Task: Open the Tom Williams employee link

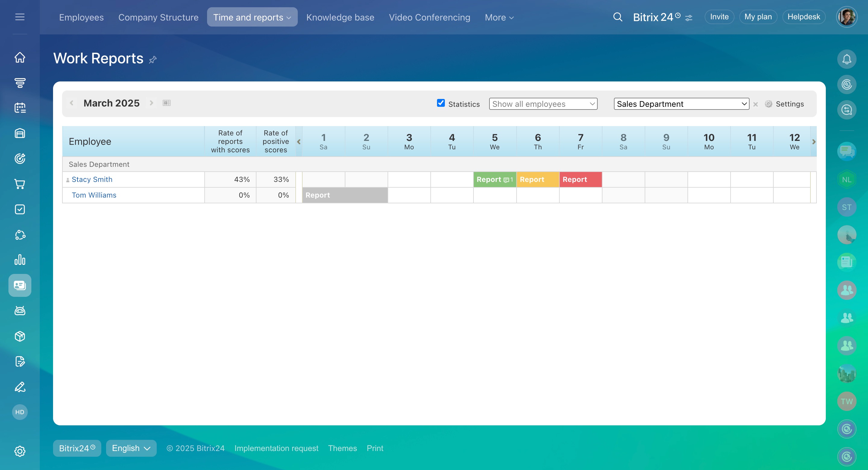Action: pyautogui.click(x=94, y=195)
